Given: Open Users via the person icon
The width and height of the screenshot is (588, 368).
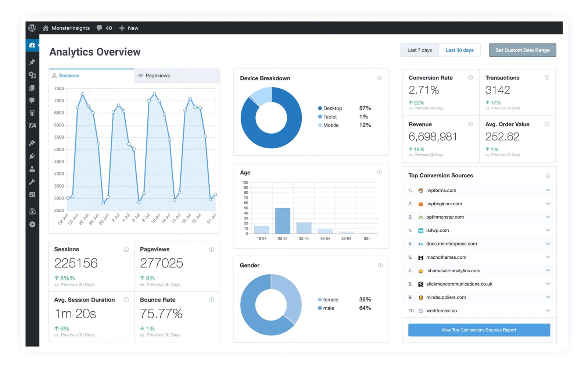Looking at the screenshot, I should click(x=32, y=169).
